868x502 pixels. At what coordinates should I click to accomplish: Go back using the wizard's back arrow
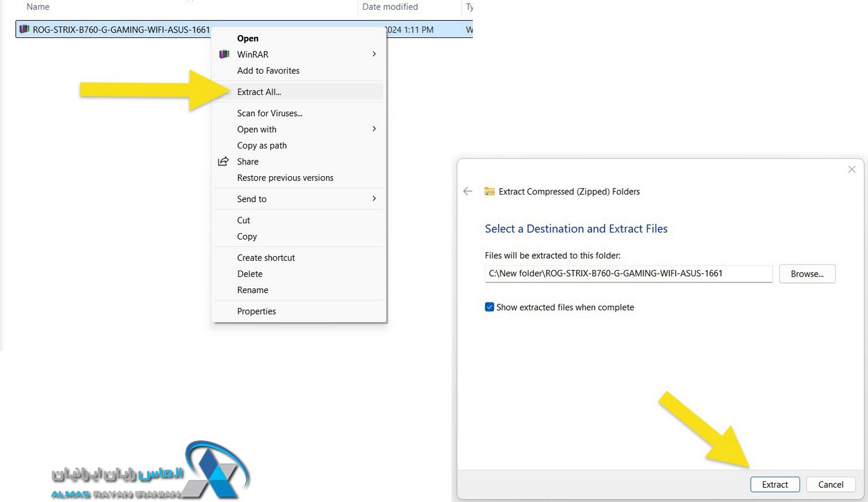coord(468,191)
